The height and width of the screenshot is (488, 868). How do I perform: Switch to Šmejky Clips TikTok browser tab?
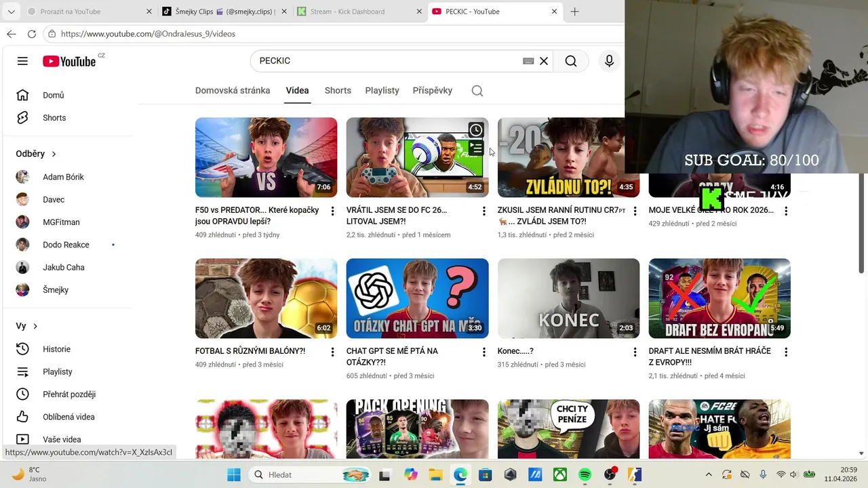(224, 12)
